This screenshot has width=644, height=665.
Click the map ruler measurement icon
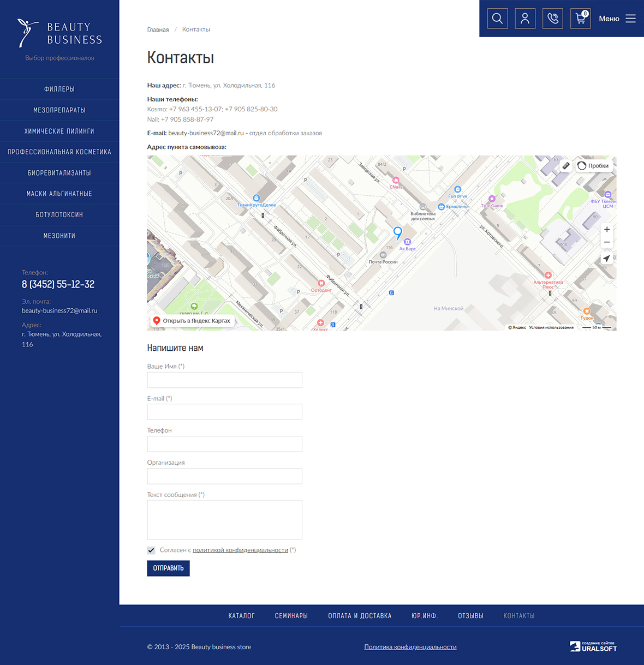coord(566,166)
